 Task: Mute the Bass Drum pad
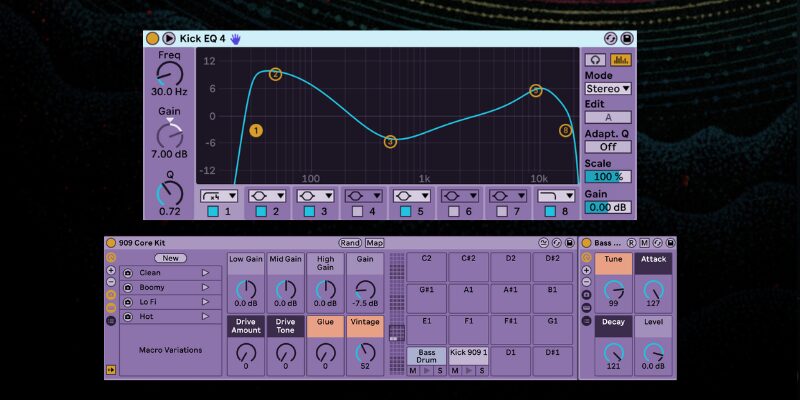pyautogui.click(x=412, y=371)
